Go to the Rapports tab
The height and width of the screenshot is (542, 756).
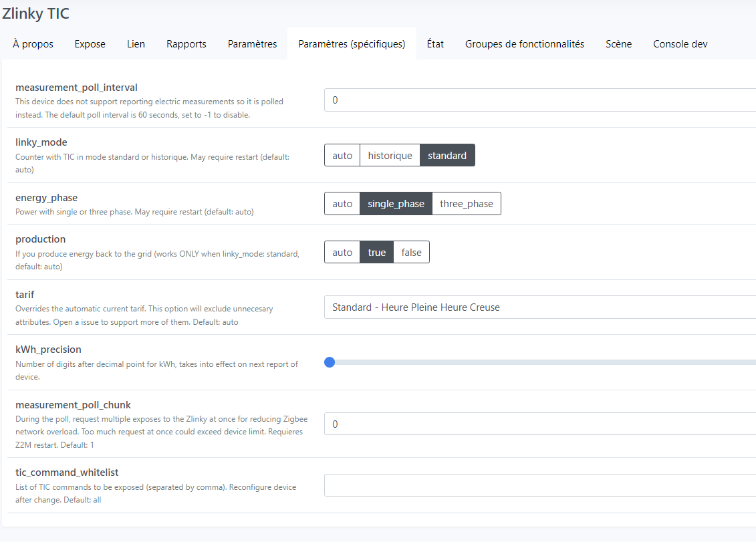point(186,44)
